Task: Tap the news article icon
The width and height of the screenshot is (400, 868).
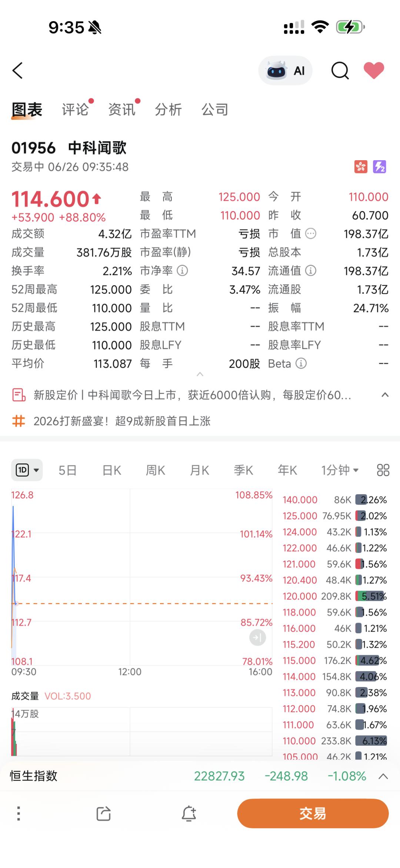Action: pyautogui.click(x=19, y=395)
